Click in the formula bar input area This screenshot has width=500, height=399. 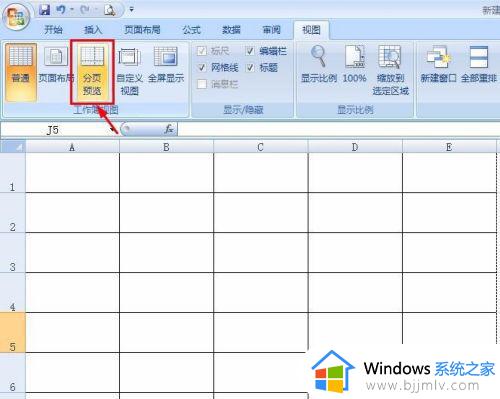coord(338,129)
